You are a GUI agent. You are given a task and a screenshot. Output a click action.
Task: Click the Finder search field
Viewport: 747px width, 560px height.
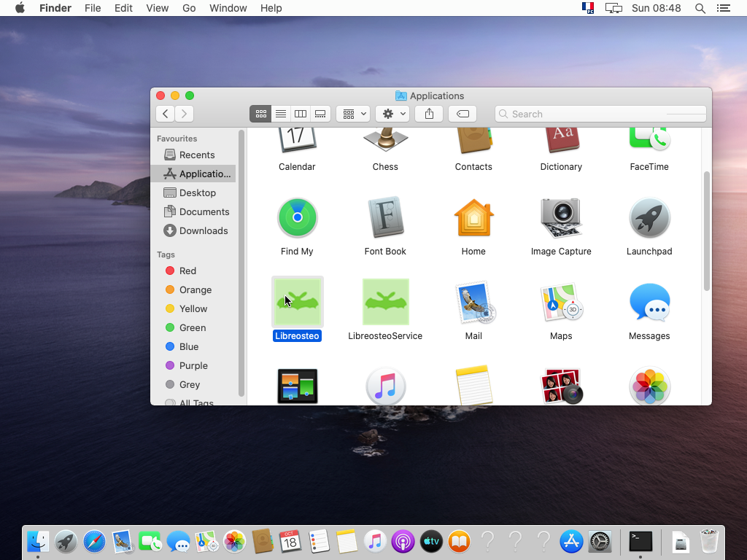click(600, 114)
